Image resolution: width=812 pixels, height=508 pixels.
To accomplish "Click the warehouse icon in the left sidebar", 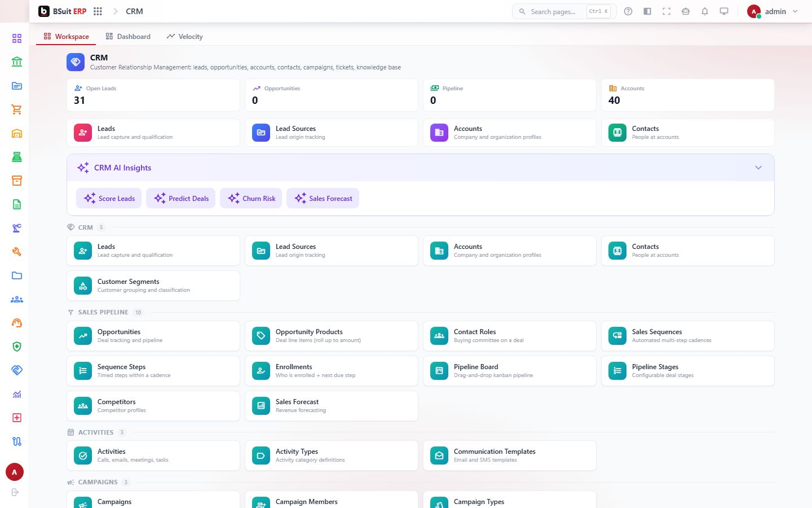I will tap(17, 133).
